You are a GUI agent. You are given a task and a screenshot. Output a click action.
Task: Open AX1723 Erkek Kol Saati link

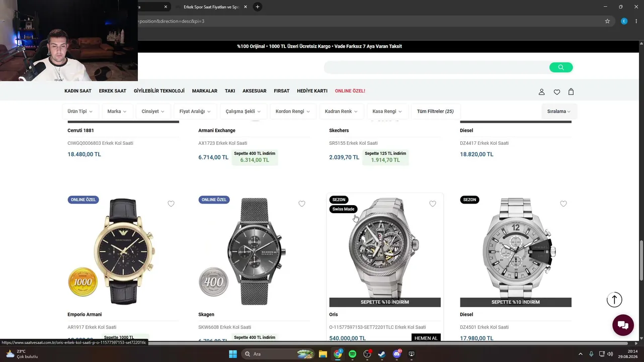[223, 143]
